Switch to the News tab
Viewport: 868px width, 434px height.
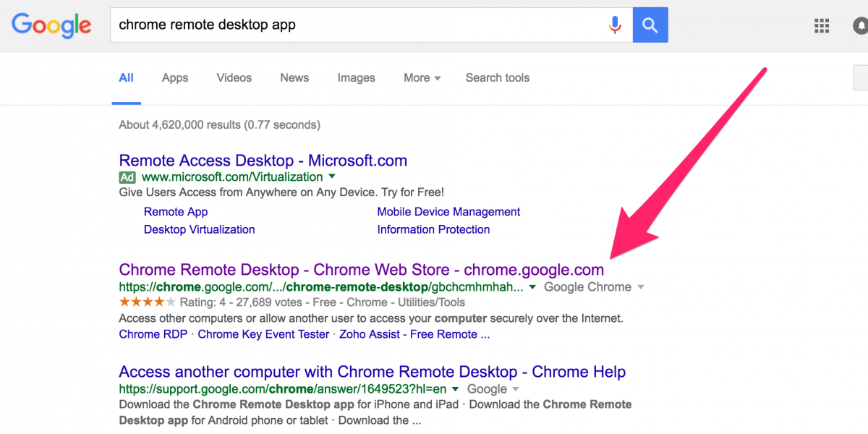[294, 78]
